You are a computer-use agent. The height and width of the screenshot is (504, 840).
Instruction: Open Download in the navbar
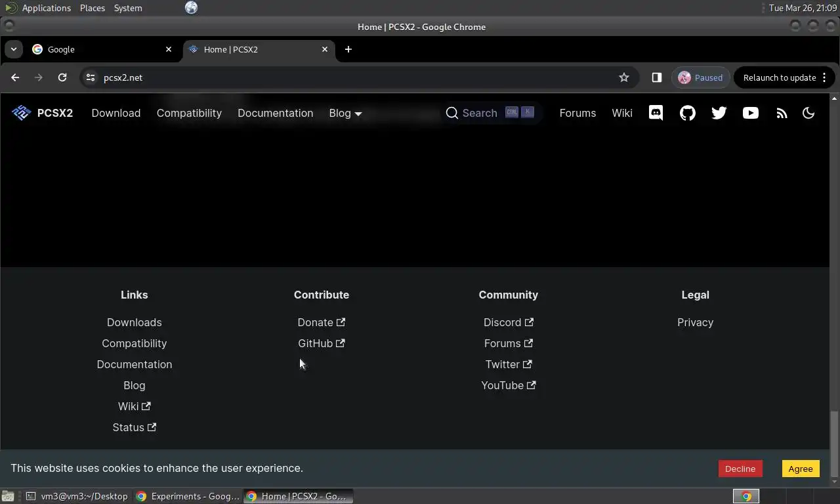coord(116,113)
